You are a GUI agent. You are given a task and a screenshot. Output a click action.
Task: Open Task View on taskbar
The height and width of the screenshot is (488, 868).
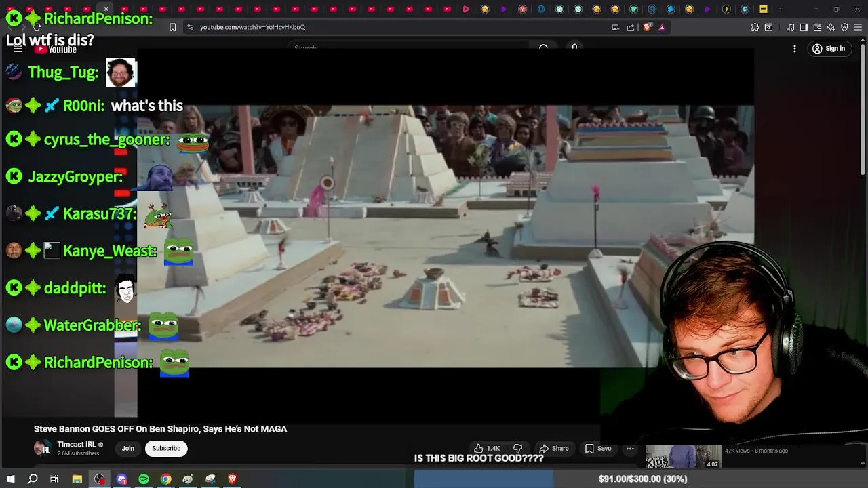click(x=54, y=479)
